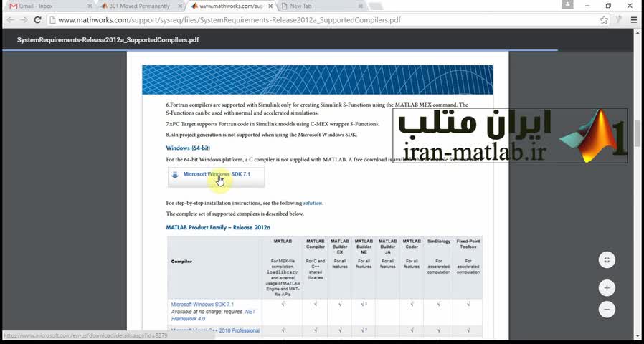Viewport: 644px width, 344px height.
Task: Click the 'Fixed-Point Toolbox' column header
Action: (x=468, y=244)
